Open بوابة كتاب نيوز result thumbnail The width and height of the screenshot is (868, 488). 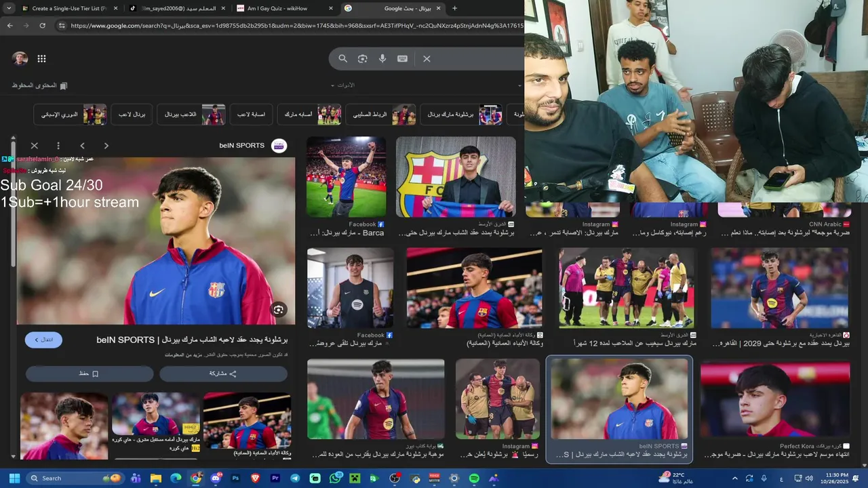pos(376,399)
